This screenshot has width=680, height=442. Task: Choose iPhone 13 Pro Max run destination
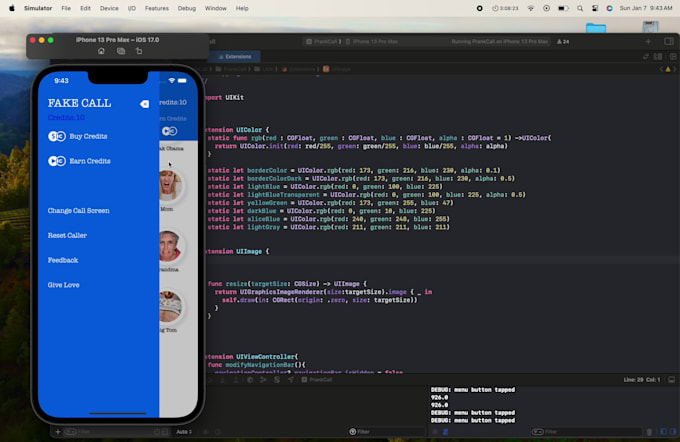point(372,42)
